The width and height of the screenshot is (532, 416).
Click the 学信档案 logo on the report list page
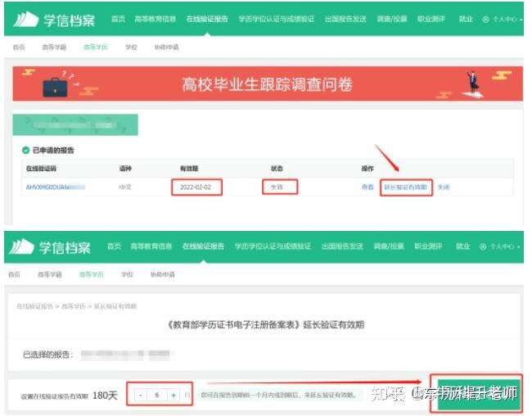click(53, 20)
